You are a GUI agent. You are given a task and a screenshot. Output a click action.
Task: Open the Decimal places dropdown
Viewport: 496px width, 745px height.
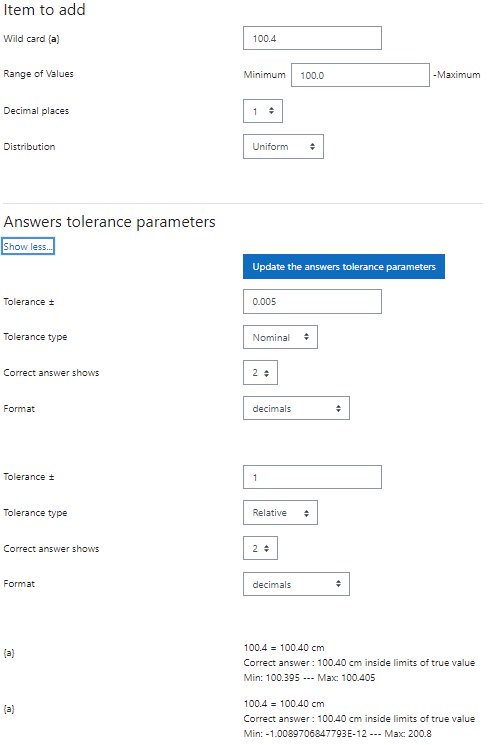pyautogui.click(x=263, y=111)
